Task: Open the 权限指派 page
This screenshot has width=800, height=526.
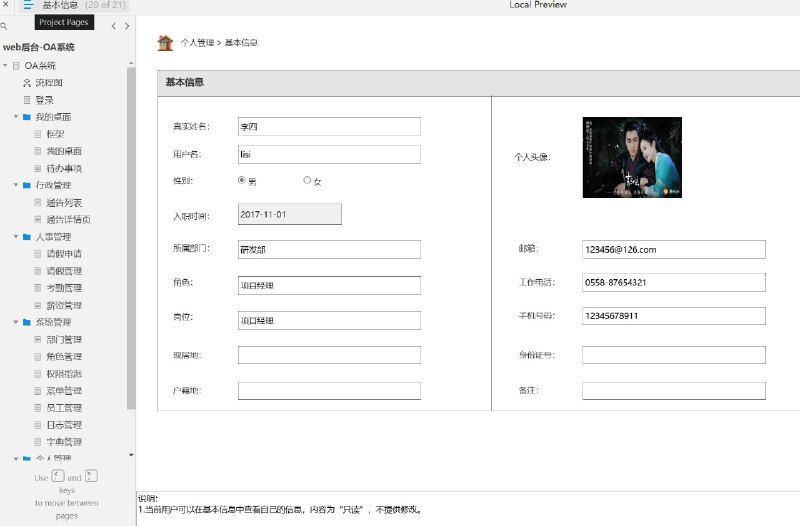Action: (64, 374)
